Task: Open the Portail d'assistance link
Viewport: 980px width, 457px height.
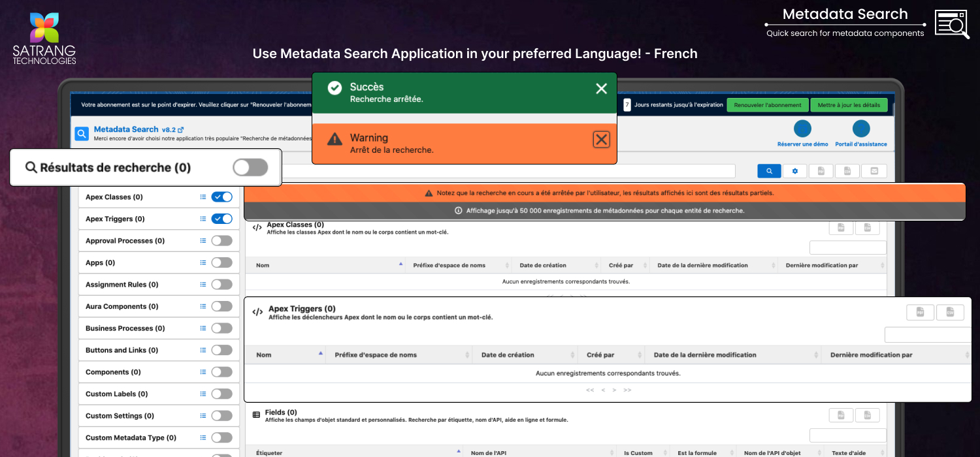Action: [861, 144]
